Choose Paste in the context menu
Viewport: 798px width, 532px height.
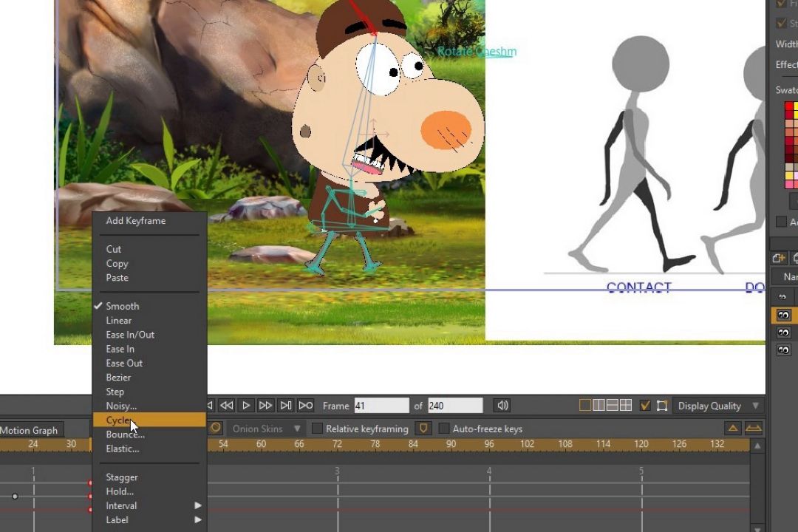tap(149, 278)
